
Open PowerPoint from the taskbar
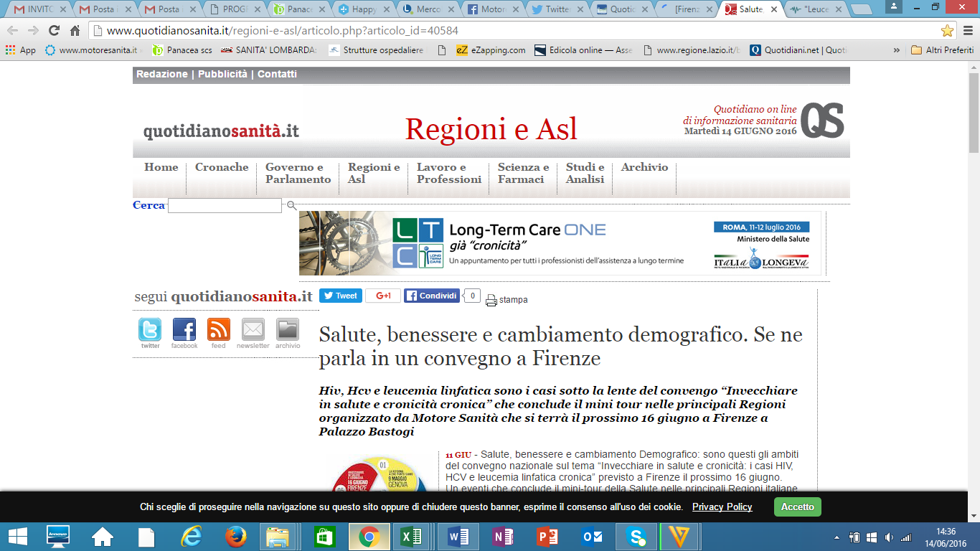pos(547,537)
